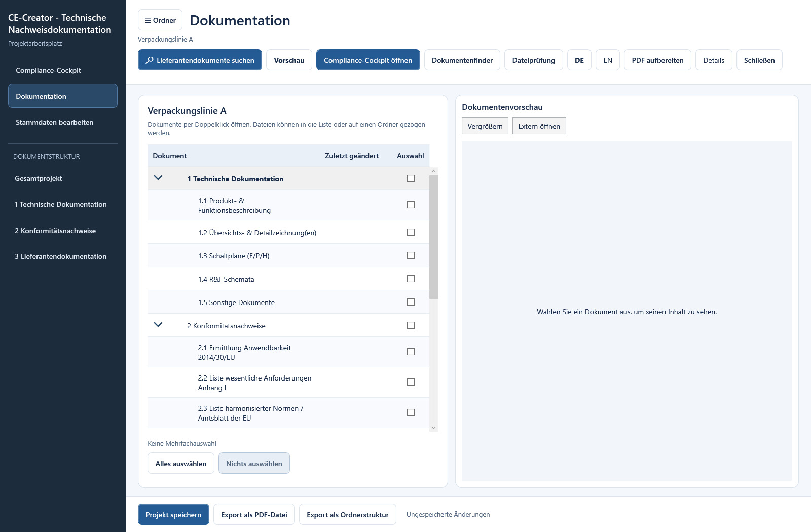Open Stammdaten bearbeiten in sidebar
Screen dimensions: 811x532
(63, 122)
